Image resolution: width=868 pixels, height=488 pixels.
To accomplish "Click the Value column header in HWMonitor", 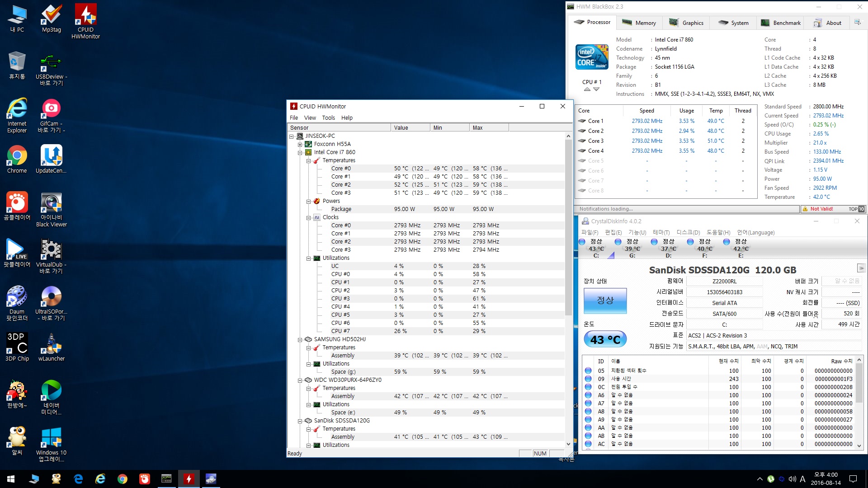I will [x=410, y=127].
